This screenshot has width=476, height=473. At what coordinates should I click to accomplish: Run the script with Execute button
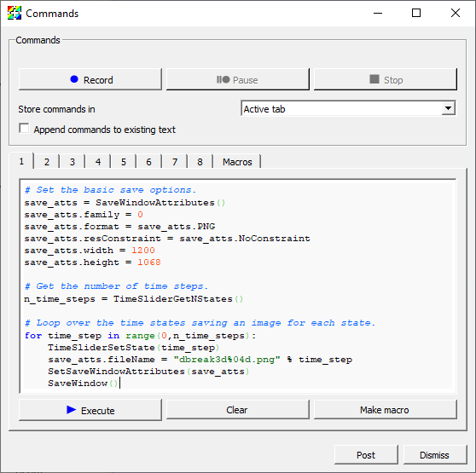(x=90, y=410)
